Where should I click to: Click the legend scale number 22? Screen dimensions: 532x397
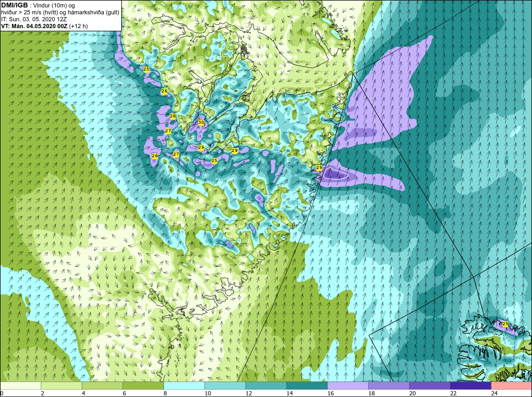(453, 393)
